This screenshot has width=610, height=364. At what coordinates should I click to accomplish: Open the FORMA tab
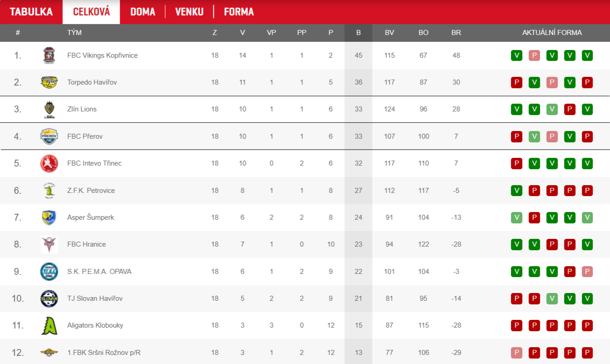(x=239, y=12)
